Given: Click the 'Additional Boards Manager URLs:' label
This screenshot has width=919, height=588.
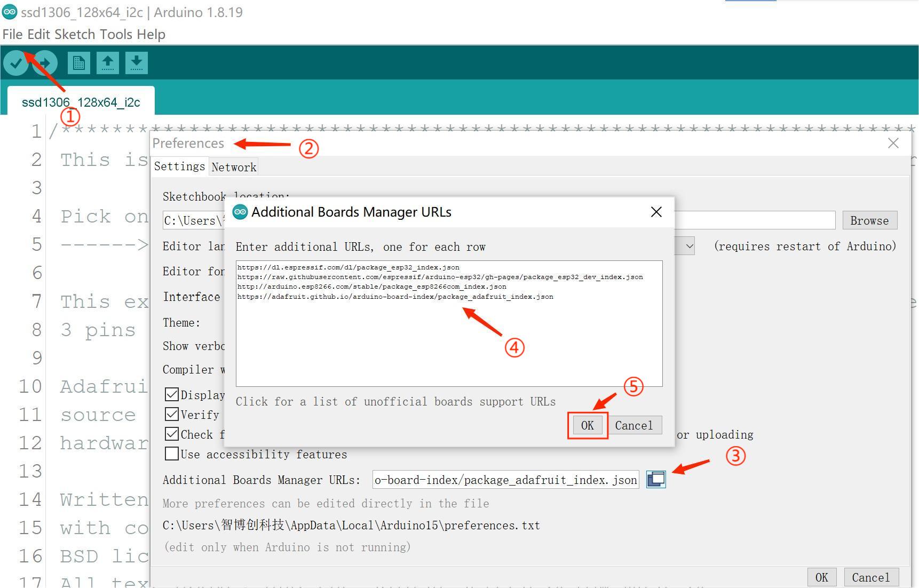Looking at the screenshot, I should coord(262,480).
